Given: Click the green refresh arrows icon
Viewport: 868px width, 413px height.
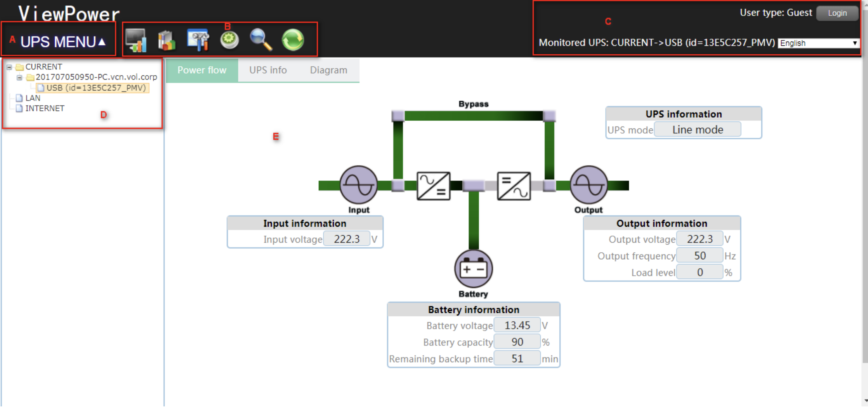Looking at the screenshot, I should (293, 40).
